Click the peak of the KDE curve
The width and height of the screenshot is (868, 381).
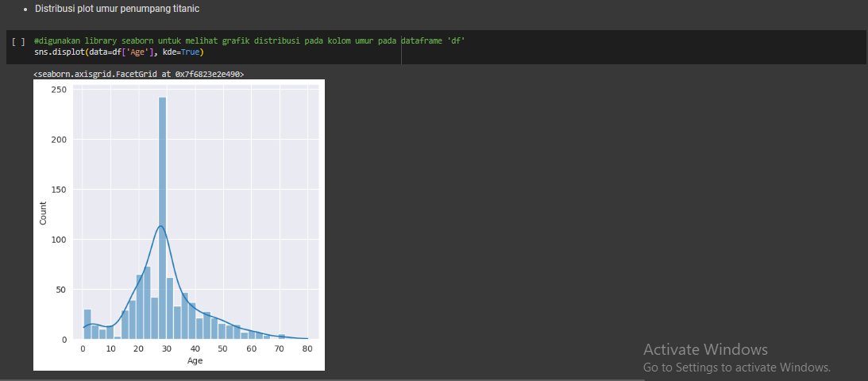pos(161,226)
